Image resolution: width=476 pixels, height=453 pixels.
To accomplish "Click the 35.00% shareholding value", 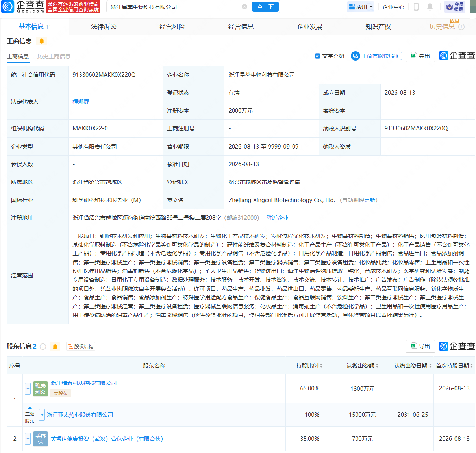I will (310, 439).
